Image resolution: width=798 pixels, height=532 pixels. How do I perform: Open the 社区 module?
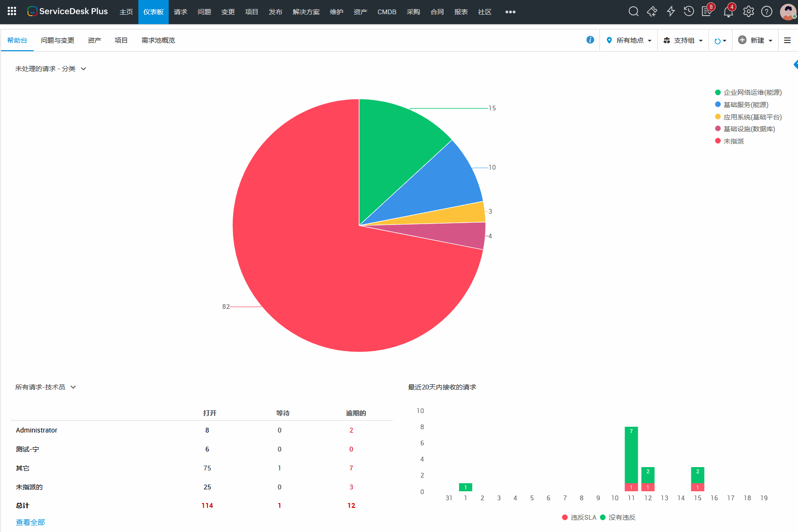(x=485, y=12)
